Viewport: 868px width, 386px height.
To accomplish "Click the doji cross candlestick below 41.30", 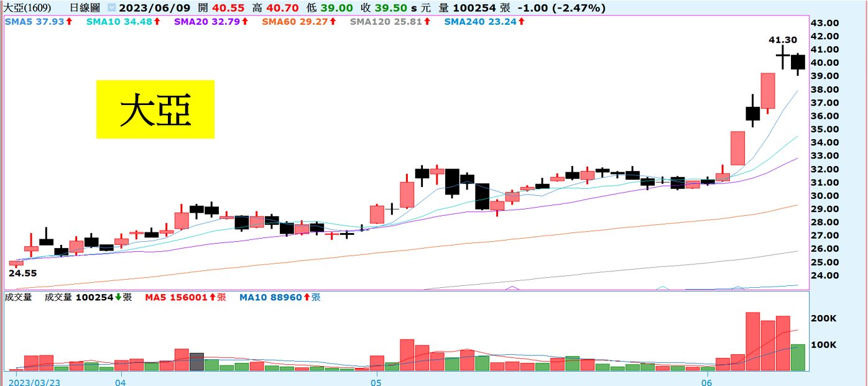I will point(782,56).
